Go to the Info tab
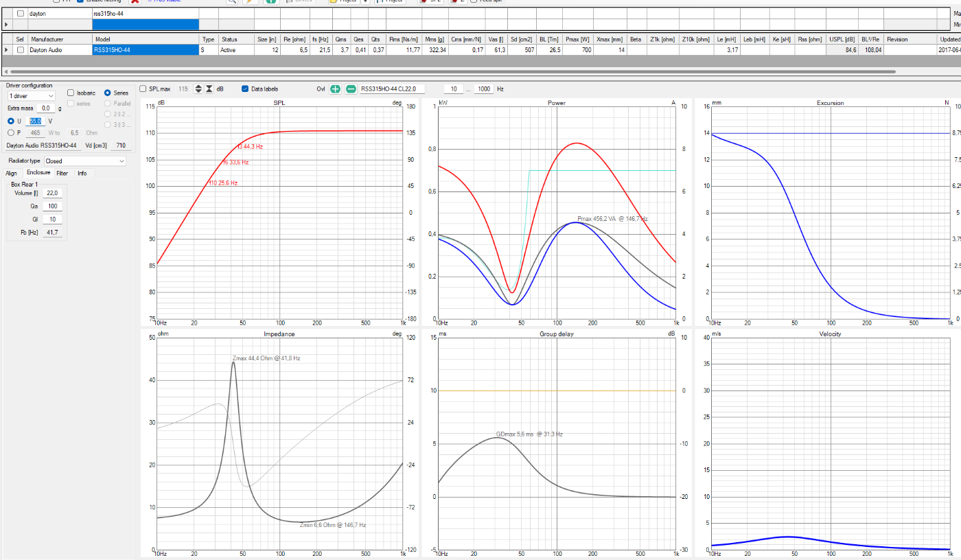Screen dimensions: 961x560 pyautogui.click(x=82, y=174)
